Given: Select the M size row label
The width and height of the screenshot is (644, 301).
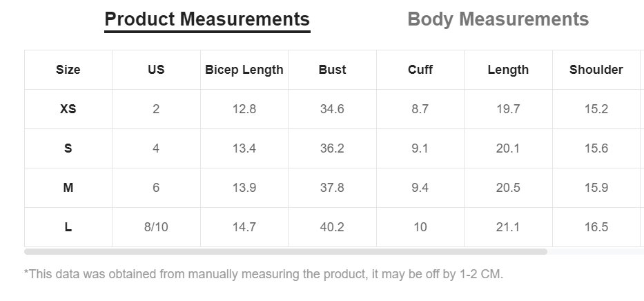Looking at the screenshot, I should (68, 188).
